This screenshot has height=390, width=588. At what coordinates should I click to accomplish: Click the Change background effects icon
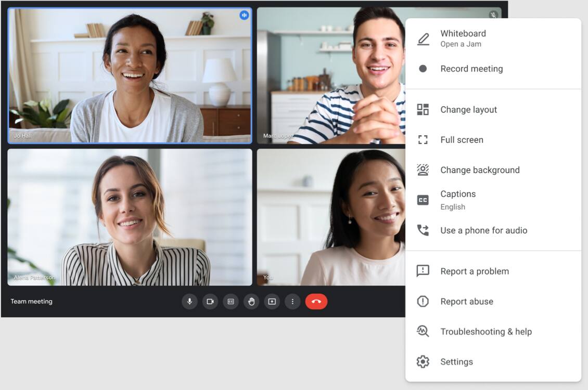click(423, 170)
